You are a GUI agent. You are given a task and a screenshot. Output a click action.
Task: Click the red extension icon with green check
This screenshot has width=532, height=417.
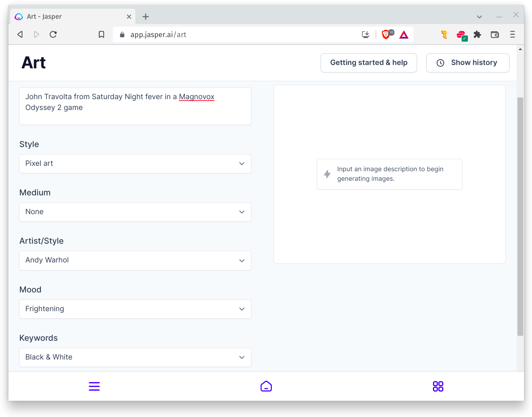(461, 35)
